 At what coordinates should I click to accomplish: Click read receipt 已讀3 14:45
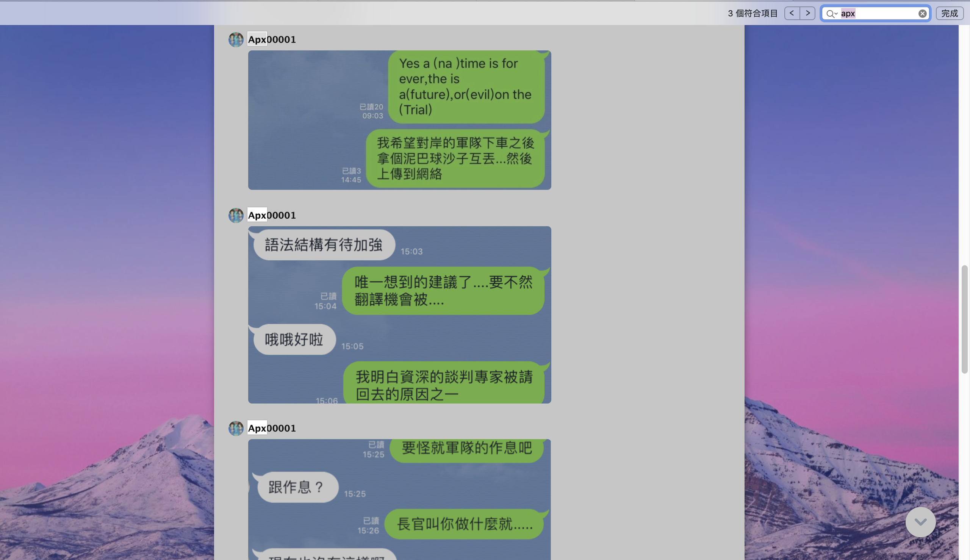[351, 175]
